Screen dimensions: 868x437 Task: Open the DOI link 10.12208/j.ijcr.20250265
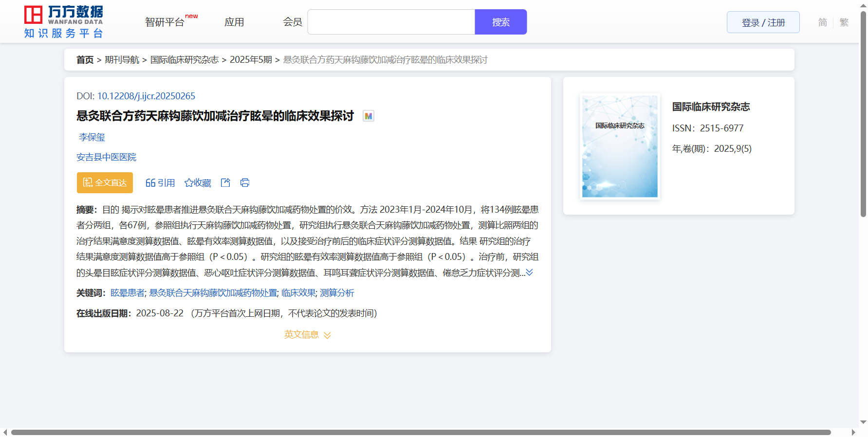(x=146, y=96)
